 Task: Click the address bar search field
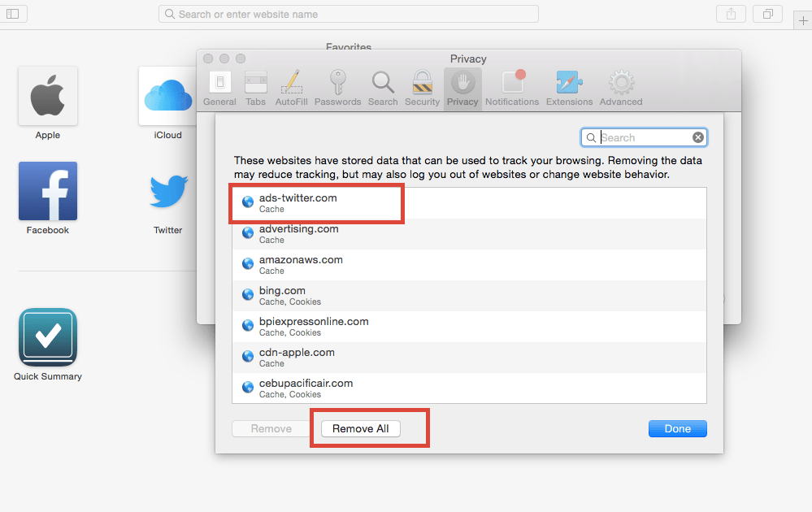point(348,14)
